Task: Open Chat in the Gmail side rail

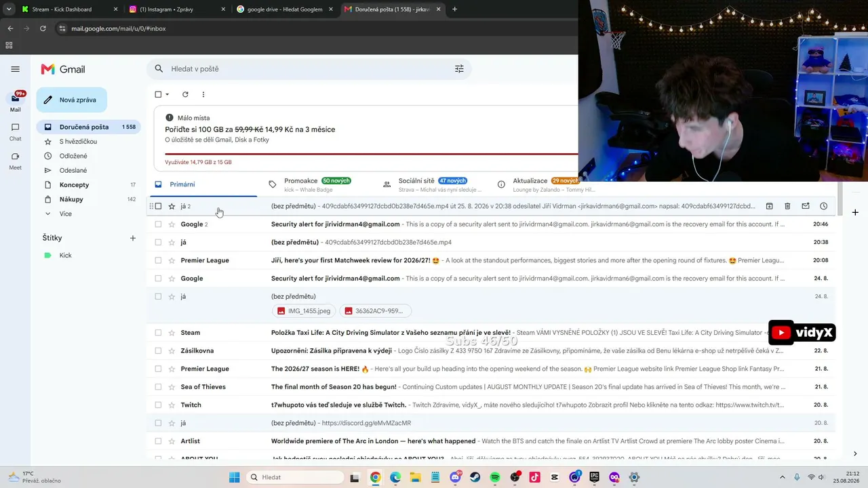Action: pos(15,131)
